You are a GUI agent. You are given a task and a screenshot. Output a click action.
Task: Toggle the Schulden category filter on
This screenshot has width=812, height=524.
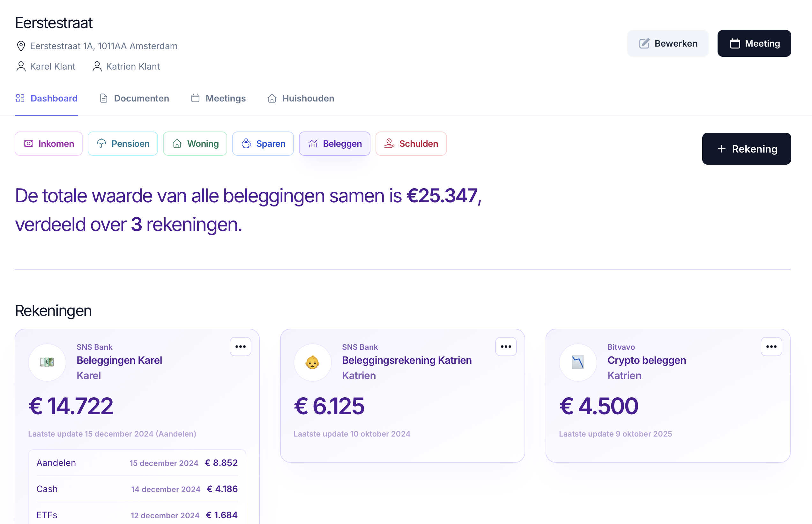point(411,143)
